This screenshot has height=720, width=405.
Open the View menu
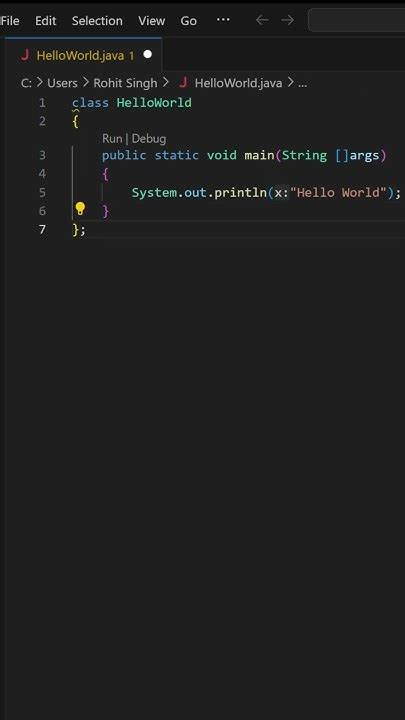(152, 21)
